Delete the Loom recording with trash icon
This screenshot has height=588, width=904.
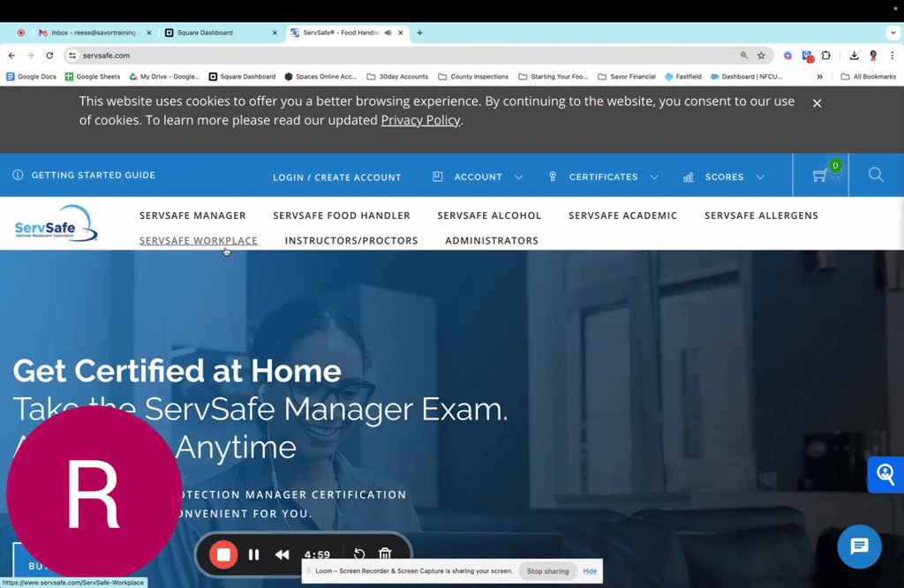point(385,554)
